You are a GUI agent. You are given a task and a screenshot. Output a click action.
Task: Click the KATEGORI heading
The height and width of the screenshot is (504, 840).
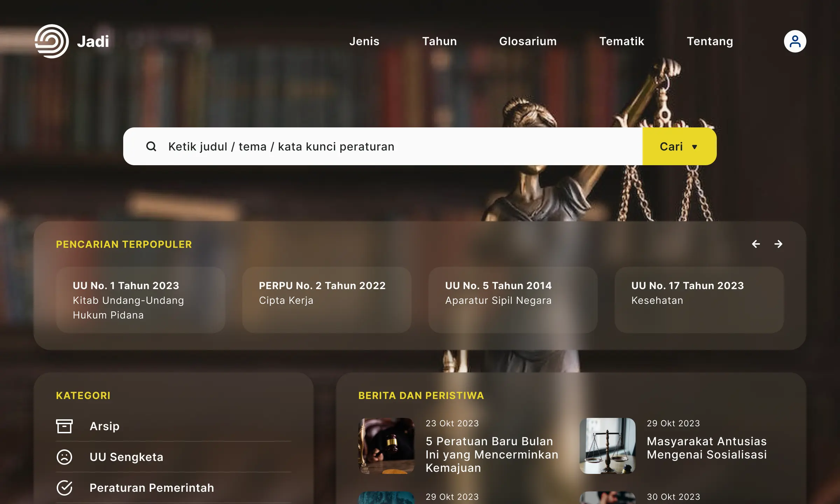click(83, 395)
